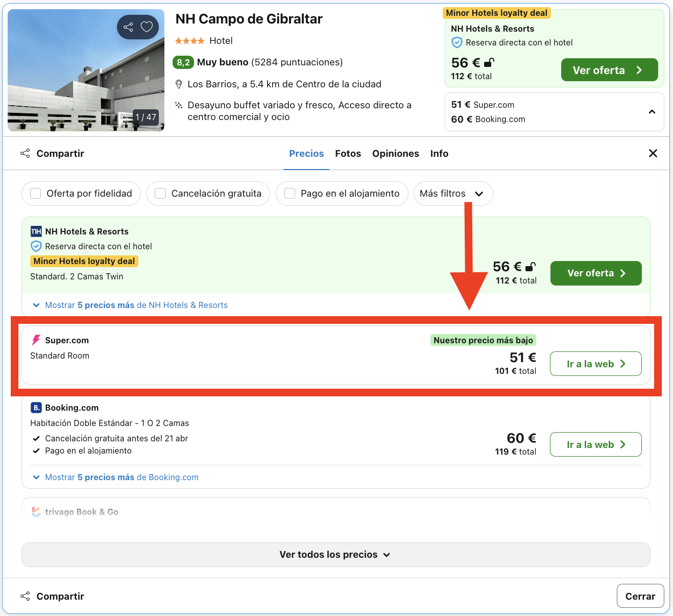Screen dimensions: 673x616
Task: Click the 119 € total price for Booking.com
Action: (516, 452)
